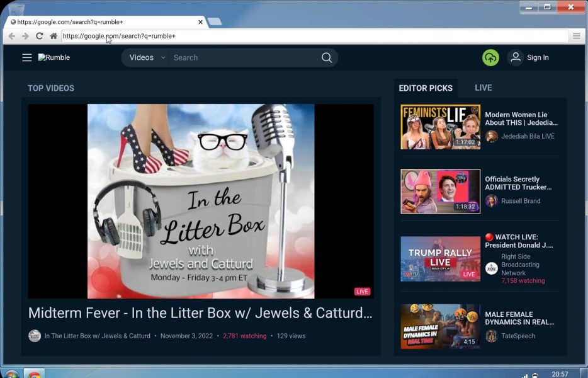Go forward in browser history
Screen dimensions: 588x378
point(25,36)
